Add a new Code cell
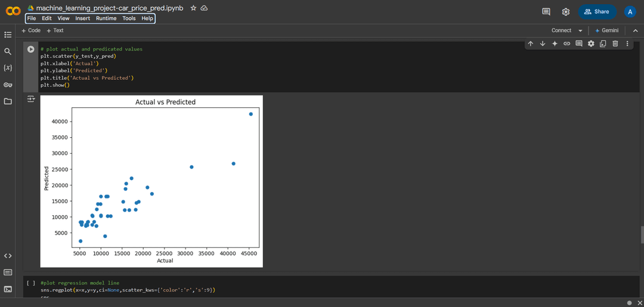The image size is (644, 307). [x=31, y=30]
